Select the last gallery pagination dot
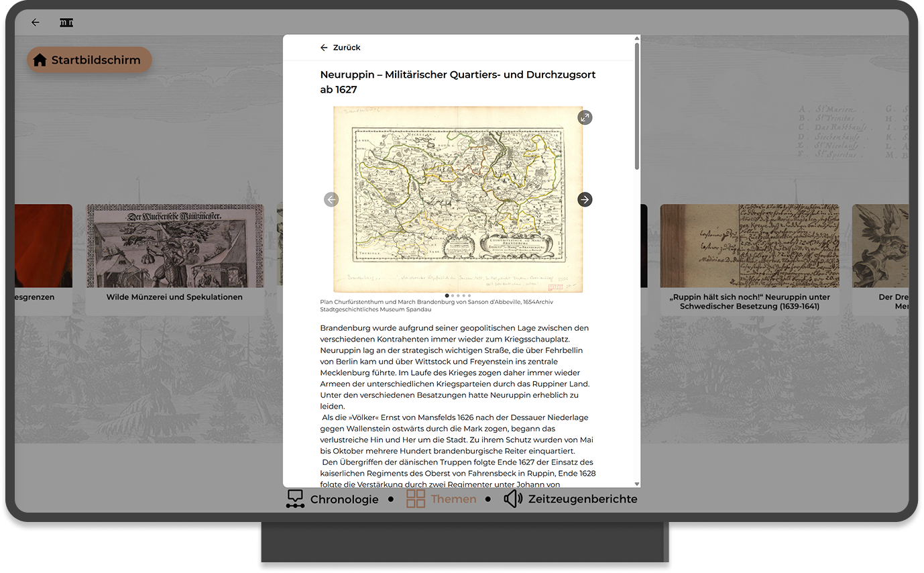Image resolution: width=924 pixels, height=573 pixels. (x=469, y=295)
